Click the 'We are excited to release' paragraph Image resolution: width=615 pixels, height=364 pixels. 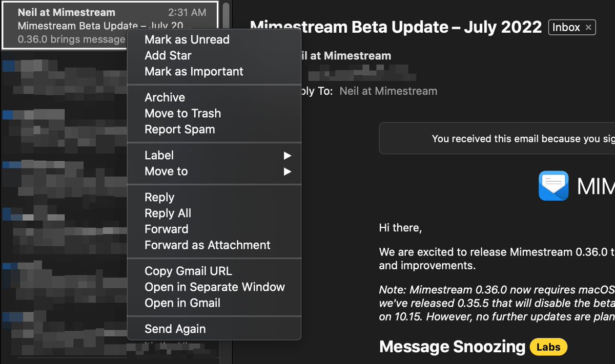pos(497,259)
